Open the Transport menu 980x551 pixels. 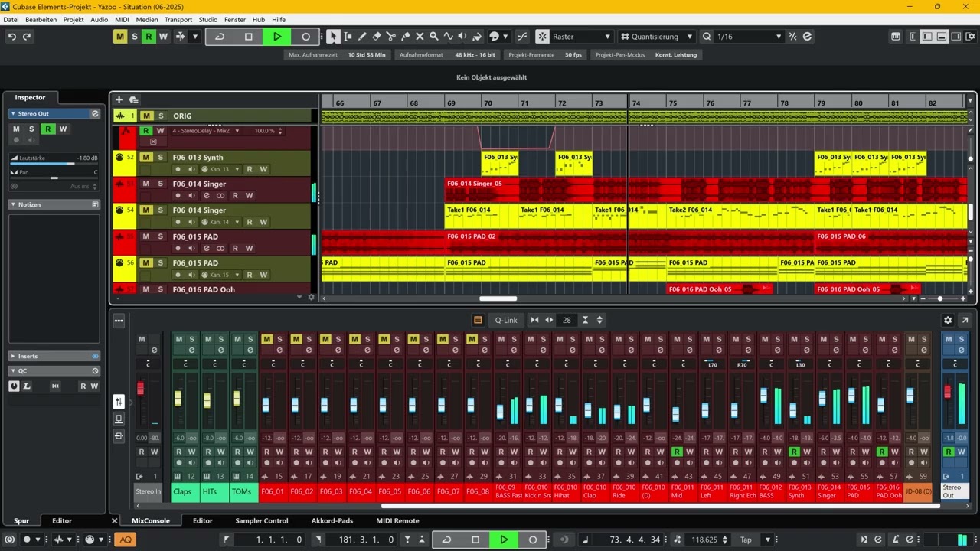tap(178, 20)
